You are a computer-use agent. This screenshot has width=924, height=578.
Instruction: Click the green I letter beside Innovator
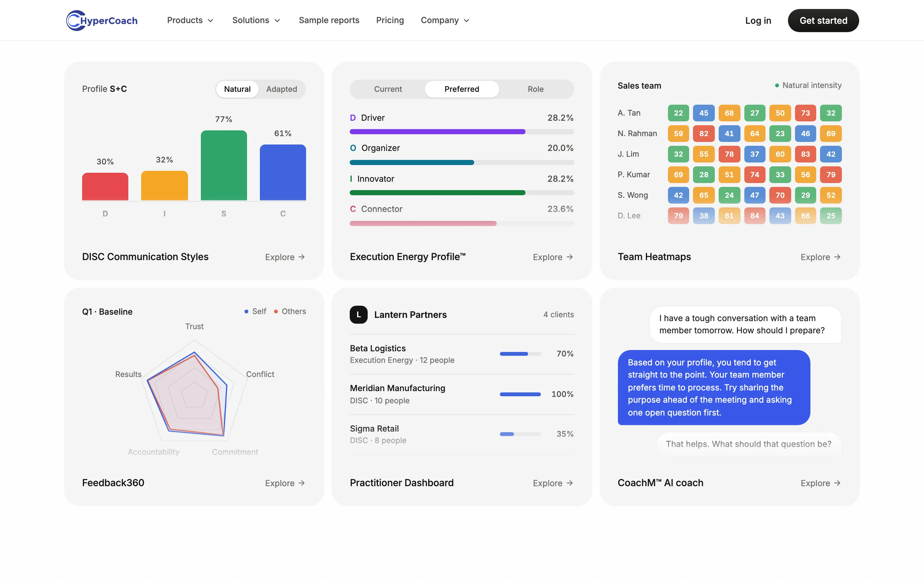pos(351,179)
